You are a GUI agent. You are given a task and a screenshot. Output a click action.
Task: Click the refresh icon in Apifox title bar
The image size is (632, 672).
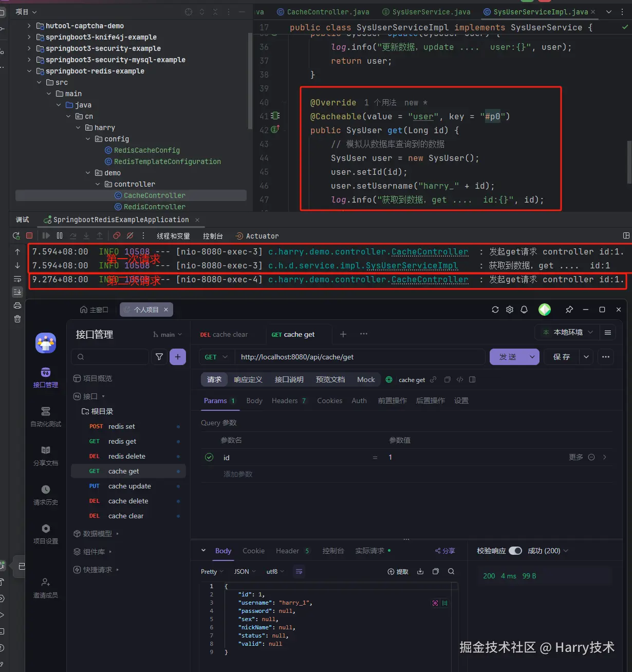coord(495,310)
